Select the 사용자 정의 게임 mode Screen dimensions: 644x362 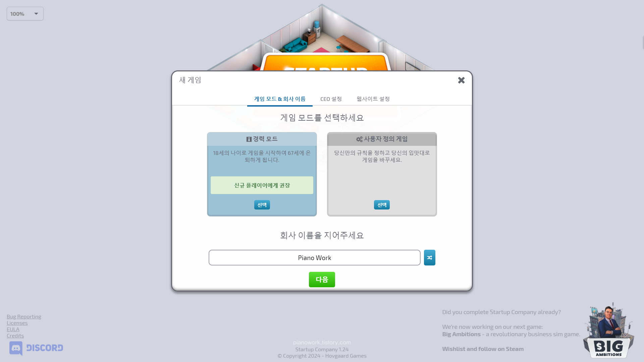[x=381, y=204]
